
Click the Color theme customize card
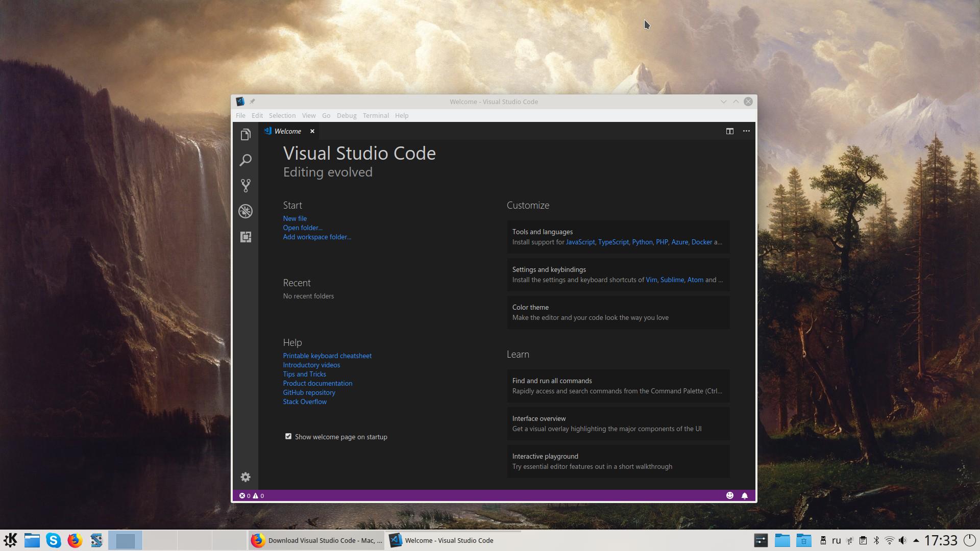point(618,312)
